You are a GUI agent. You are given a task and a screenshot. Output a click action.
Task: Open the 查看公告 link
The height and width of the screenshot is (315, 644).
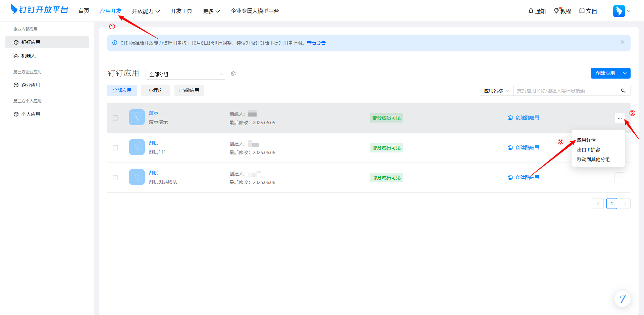click(316, 43)
